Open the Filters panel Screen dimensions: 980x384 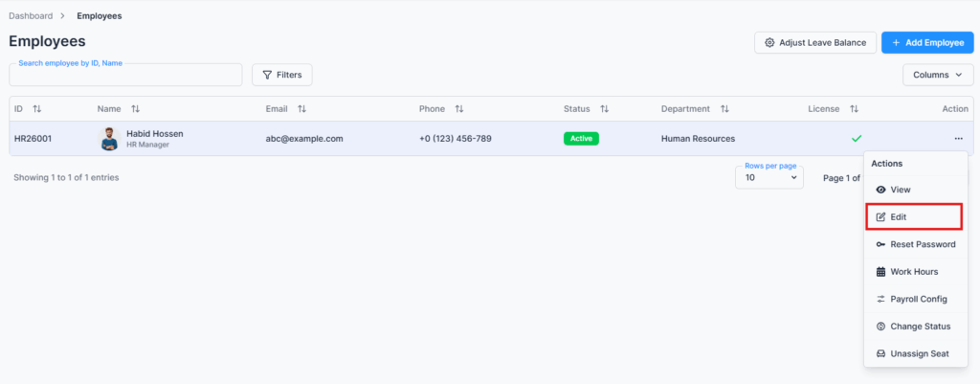pos(281,75)
